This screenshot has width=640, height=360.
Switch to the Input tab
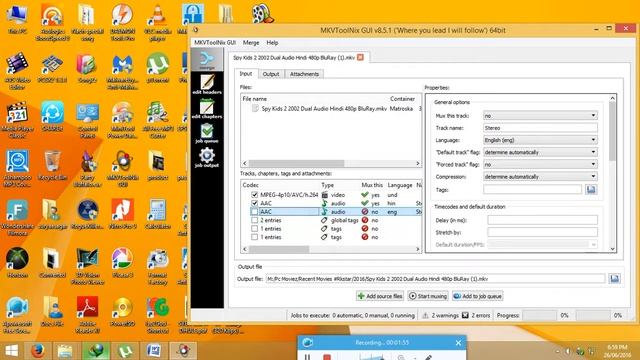pos(246,73)
